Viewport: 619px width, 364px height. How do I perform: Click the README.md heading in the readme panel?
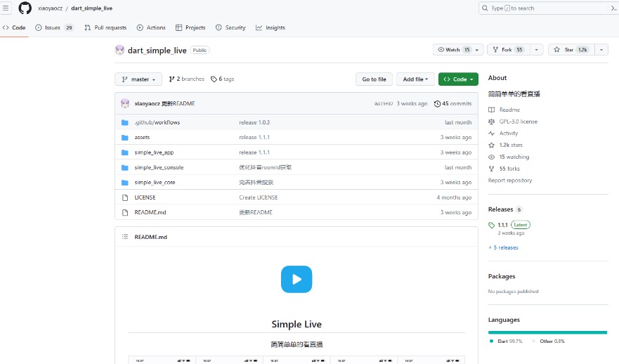(x=151, y=237)
